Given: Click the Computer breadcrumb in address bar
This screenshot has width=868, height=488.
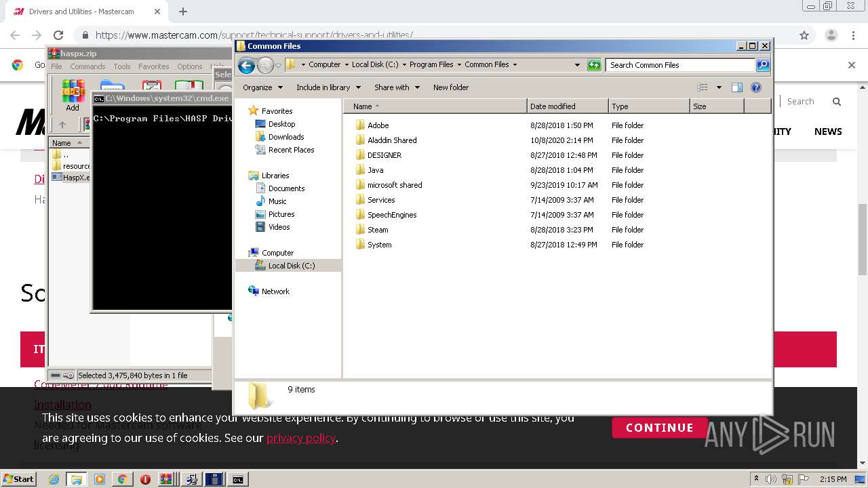Looking at the screenshot, I should click(324, 65).
